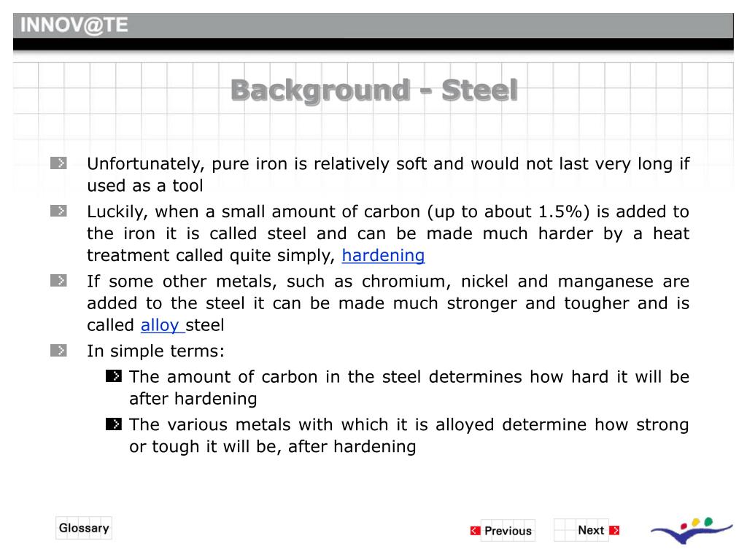Open the Glossary button
Screen dimensions: 747x560
[x=84, y=528]
